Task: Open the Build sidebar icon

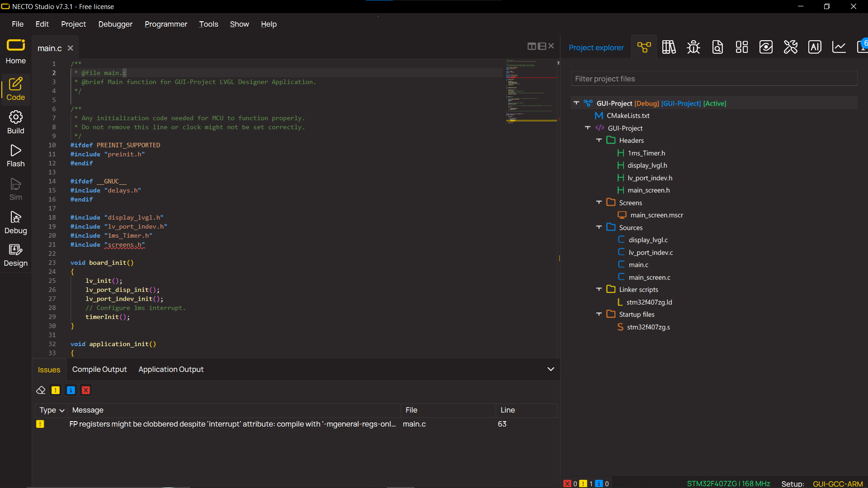Action: coord(15,122)
